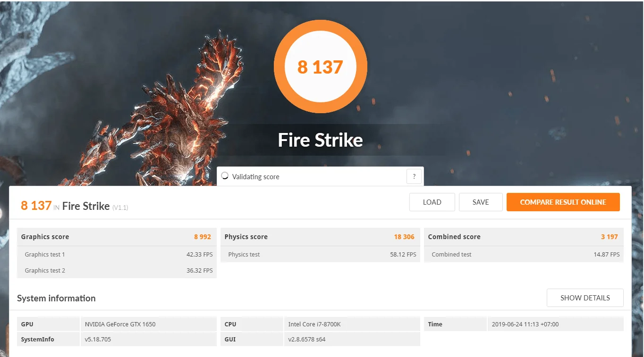
Task: Click the Physics test row label
Action: click(244, 254)
